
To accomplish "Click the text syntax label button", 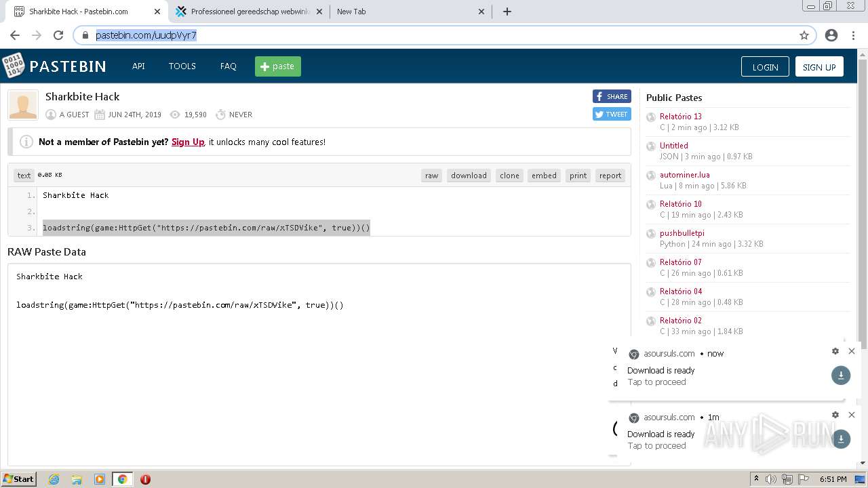I will [24, 176].
